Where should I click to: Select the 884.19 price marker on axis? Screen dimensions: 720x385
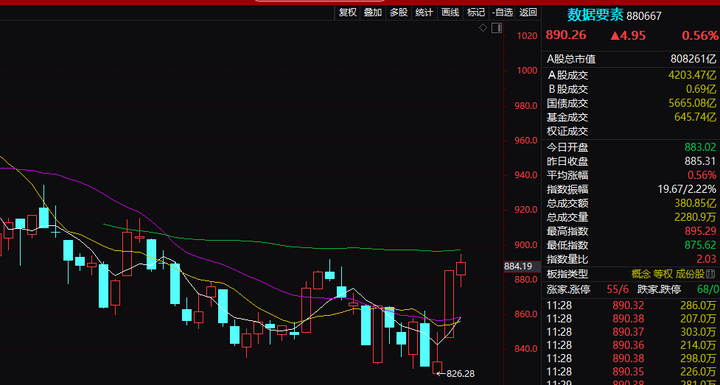517,266
